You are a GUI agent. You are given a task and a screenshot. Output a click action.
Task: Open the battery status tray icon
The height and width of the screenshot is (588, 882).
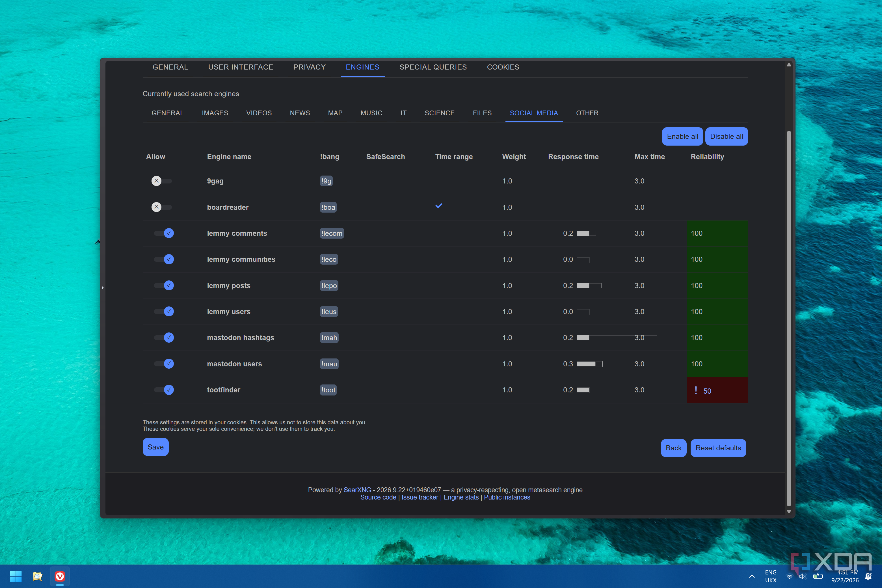point(818,576)
